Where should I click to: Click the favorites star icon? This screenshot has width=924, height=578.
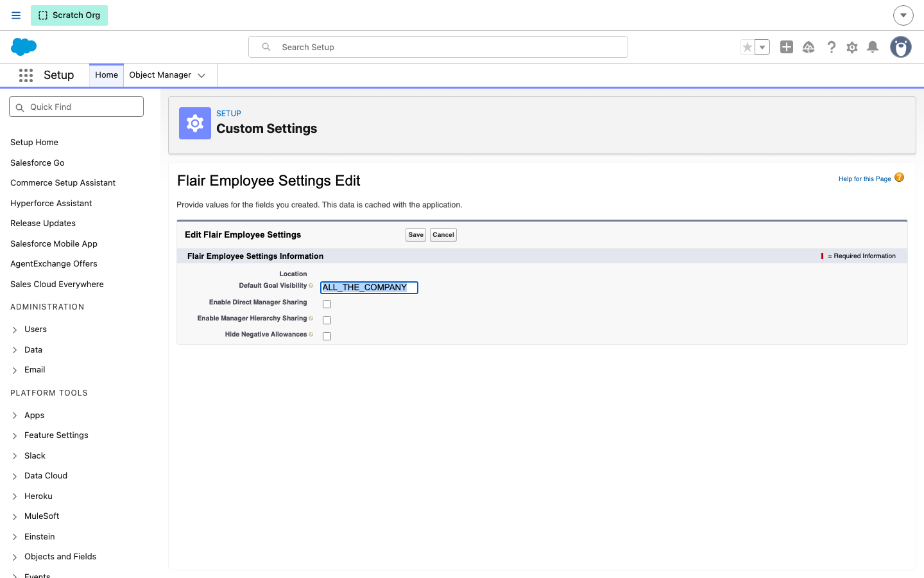[747, 47]
